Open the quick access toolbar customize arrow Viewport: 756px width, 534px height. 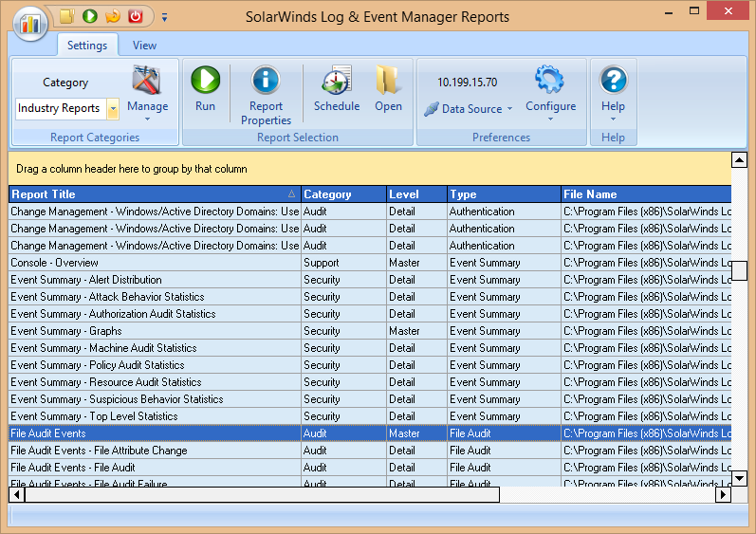click(x=164, y=18)
